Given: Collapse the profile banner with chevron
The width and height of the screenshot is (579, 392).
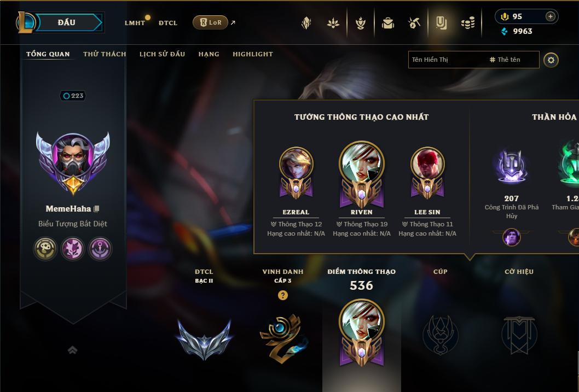Looking at the screenshot, I should click(x=72, y=349).
